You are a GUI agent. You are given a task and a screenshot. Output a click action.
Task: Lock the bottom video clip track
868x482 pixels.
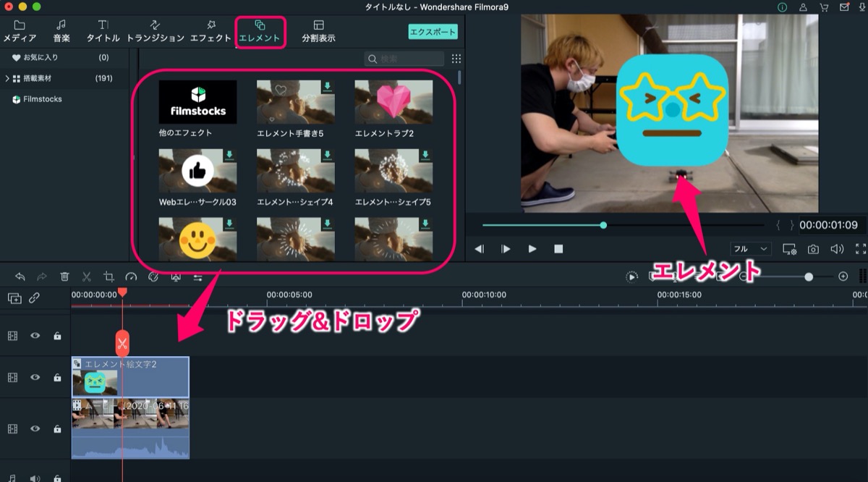57,428
